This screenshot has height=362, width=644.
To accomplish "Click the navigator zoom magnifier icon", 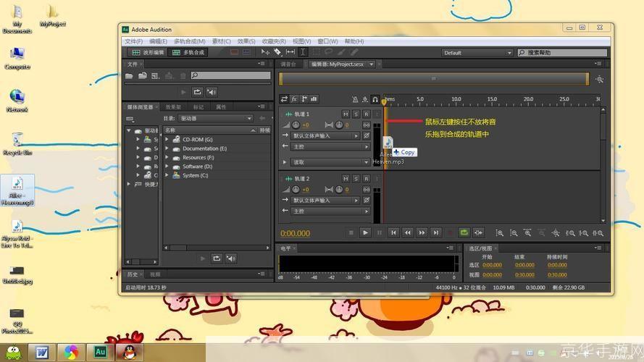I will pos(599,79).
